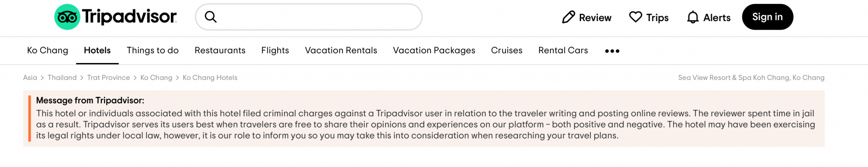Follow the Trat Province breadcrumb link
Viewport: 868px width, 167px height.
point(108,78)
